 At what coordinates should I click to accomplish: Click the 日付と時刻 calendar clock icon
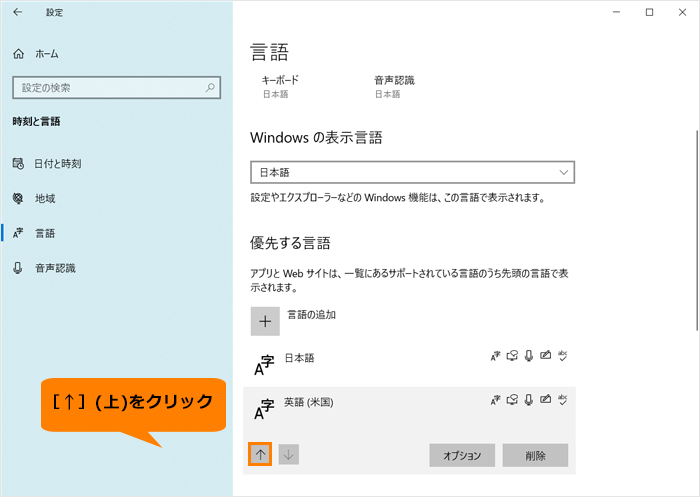click(18, 163)
